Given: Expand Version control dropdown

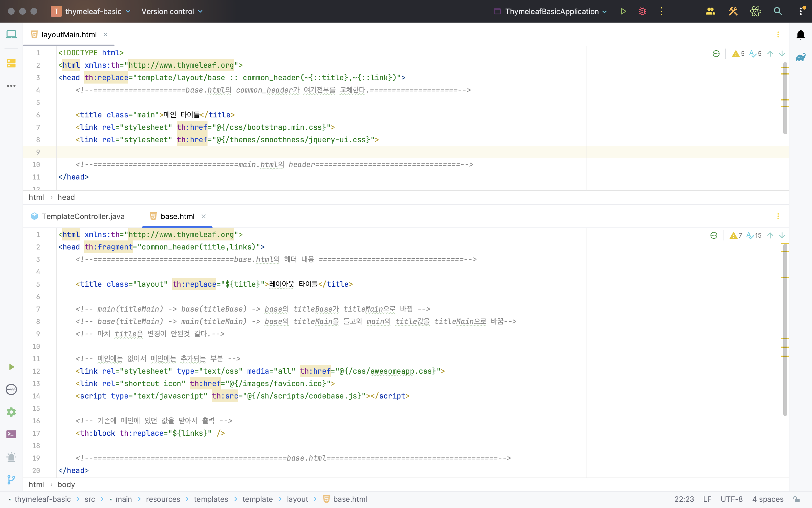Looking at the screenshot, I should (x=172, y=11).
